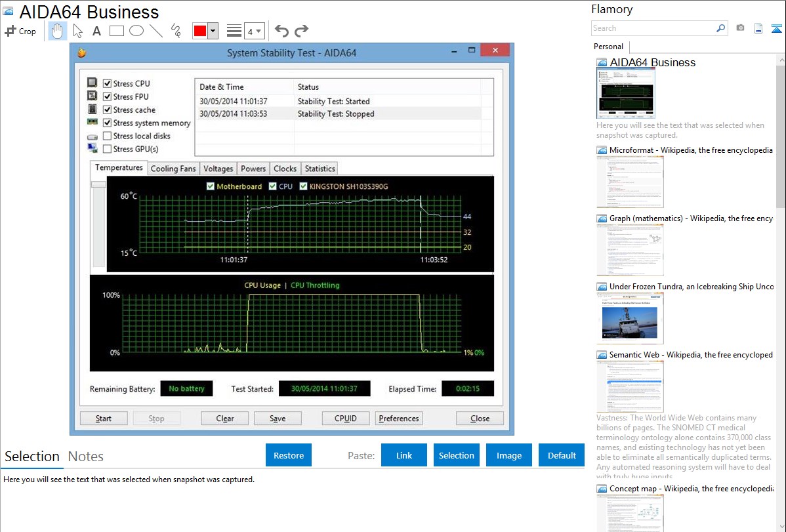786x532 pixels.
Task: Select the straight line tool
Action: pos(156,31)
